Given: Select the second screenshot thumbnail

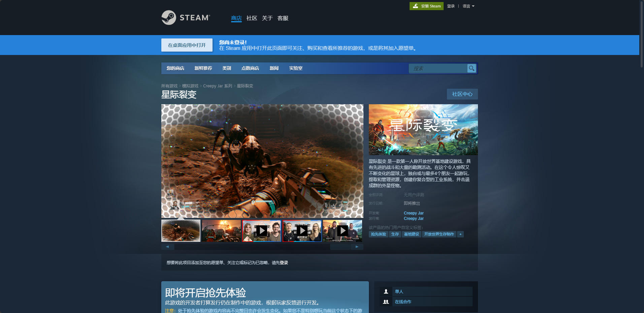Looking at the screenshot, I should pos(221,231).
